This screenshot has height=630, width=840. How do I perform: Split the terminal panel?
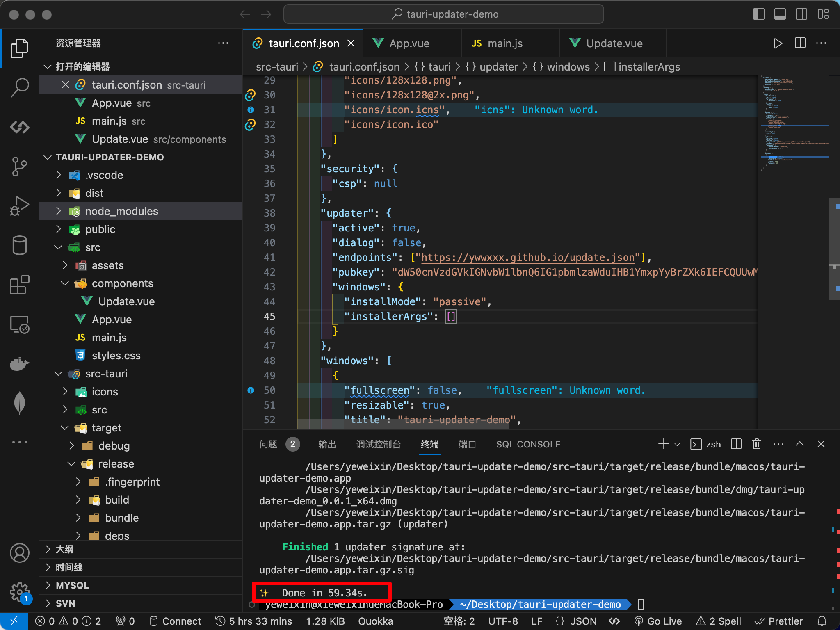tap(736, 444)
